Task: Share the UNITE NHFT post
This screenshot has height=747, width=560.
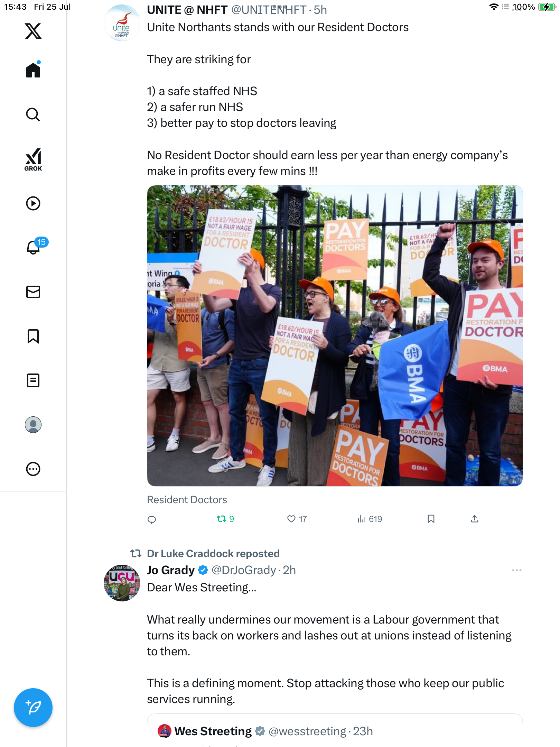Action: [475, 519]
